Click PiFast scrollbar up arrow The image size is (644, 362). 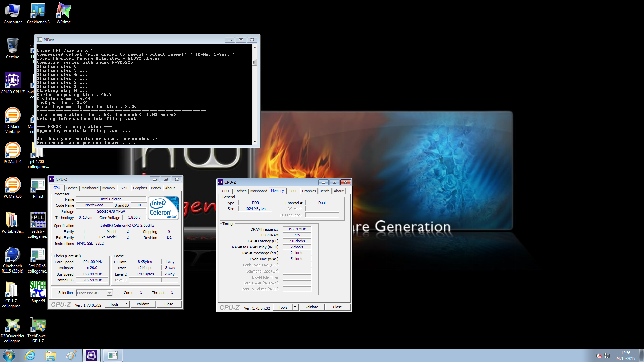click(x=255, y=47)
